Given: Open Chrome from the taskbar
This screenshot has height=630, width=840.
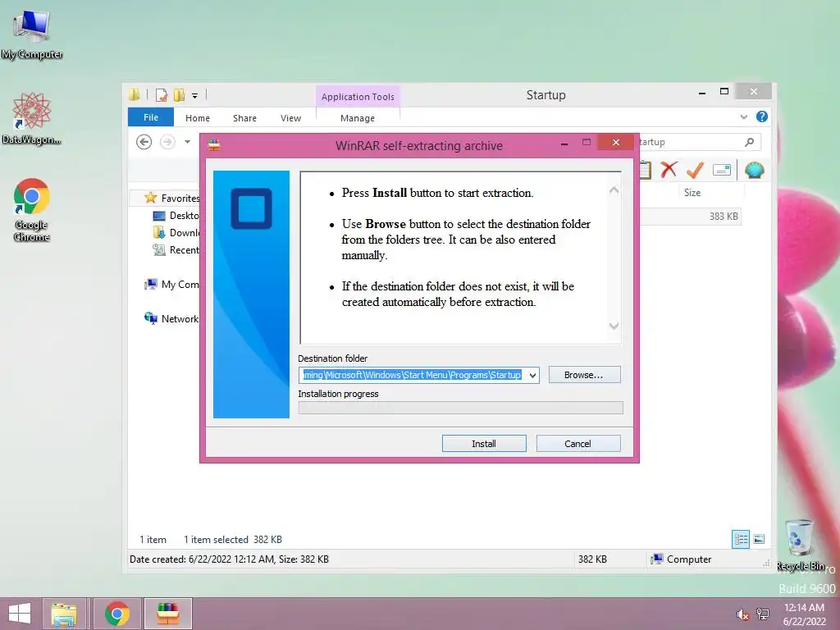Looking at the screenshot, I should pos(117,614).
